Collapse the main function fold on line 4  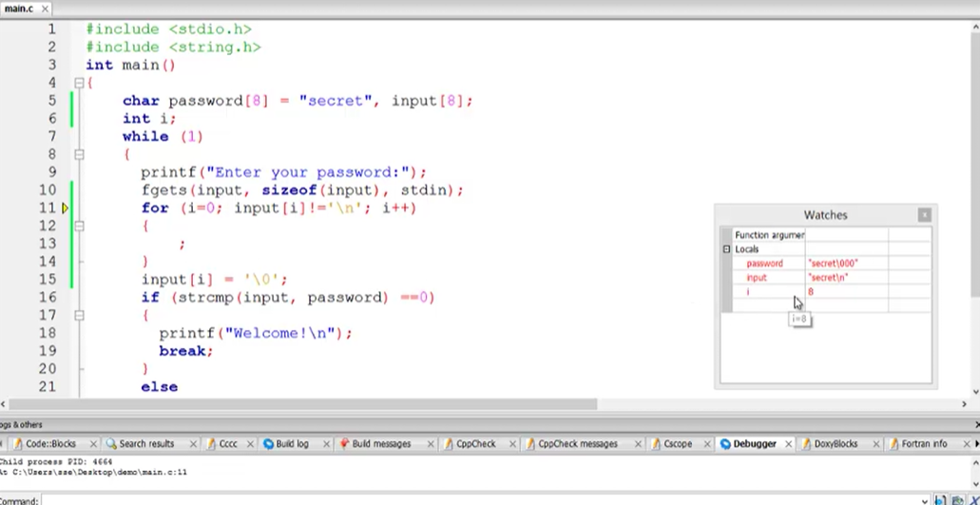[x=79, y=83]
